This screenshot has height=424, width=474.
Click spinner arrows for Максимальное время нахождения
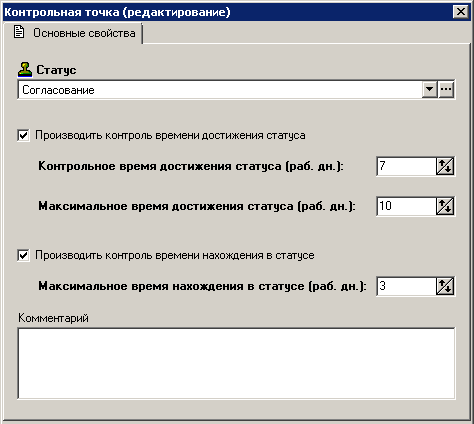[445, 286]
